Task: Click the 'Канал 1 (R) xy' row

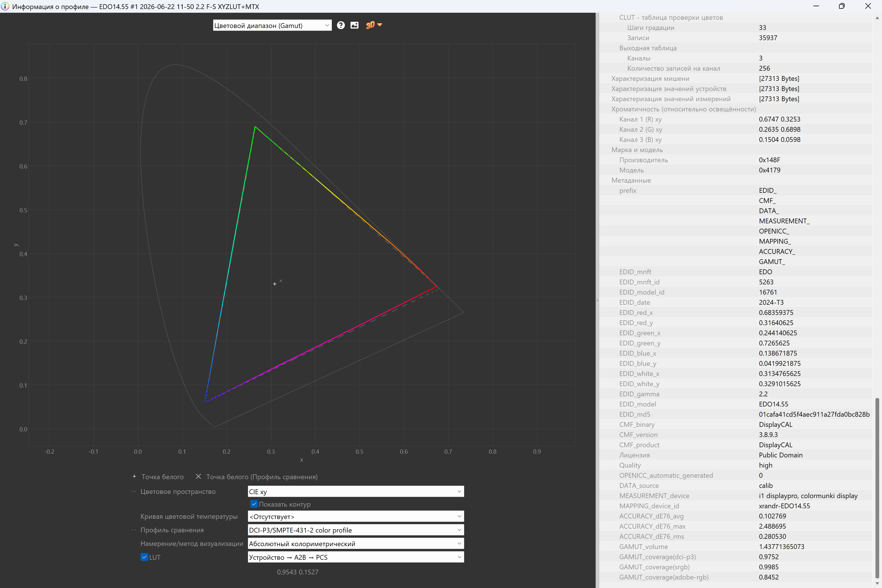Action: click(x=736, y=119)
